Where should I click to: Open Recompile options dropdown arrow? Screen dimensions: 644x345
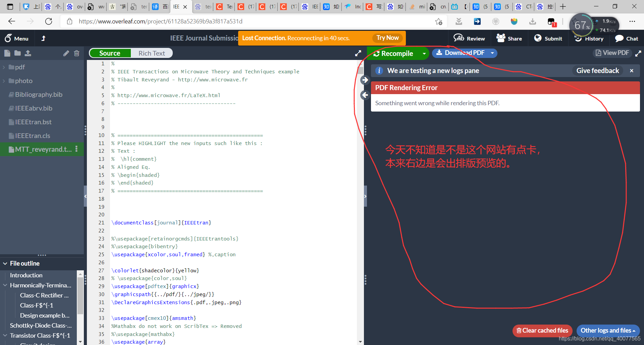coord(424,54)
